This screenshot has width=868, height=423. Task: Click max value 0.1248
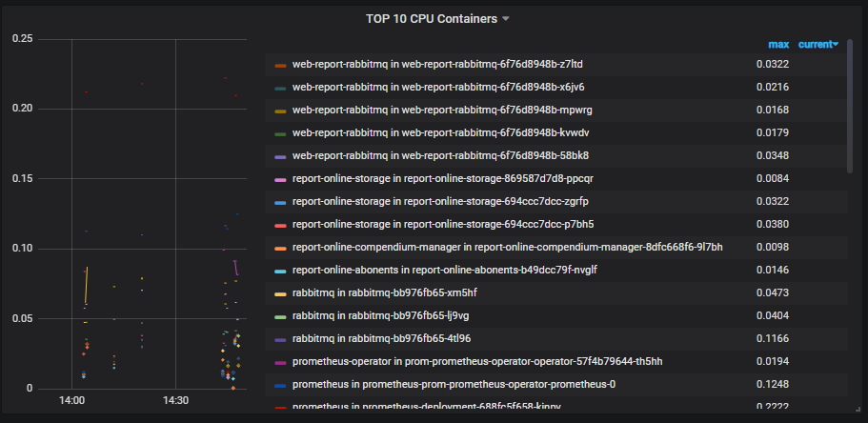773,384
